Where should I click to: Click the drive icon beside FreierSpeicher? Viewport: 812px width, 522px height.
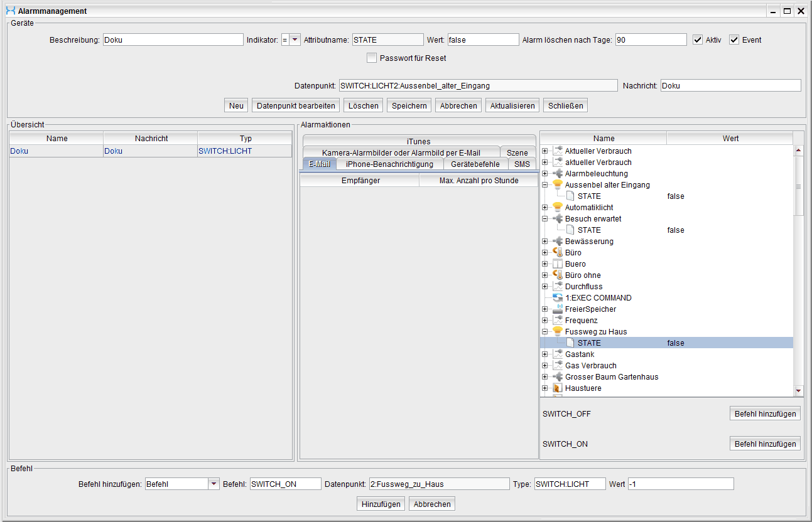pos(557,309)
